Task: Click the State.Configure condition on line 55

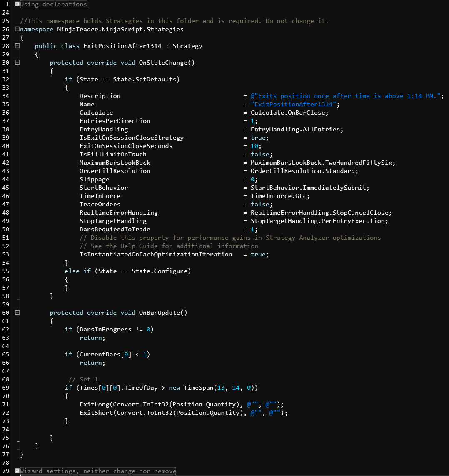Action: pos(167,271)
